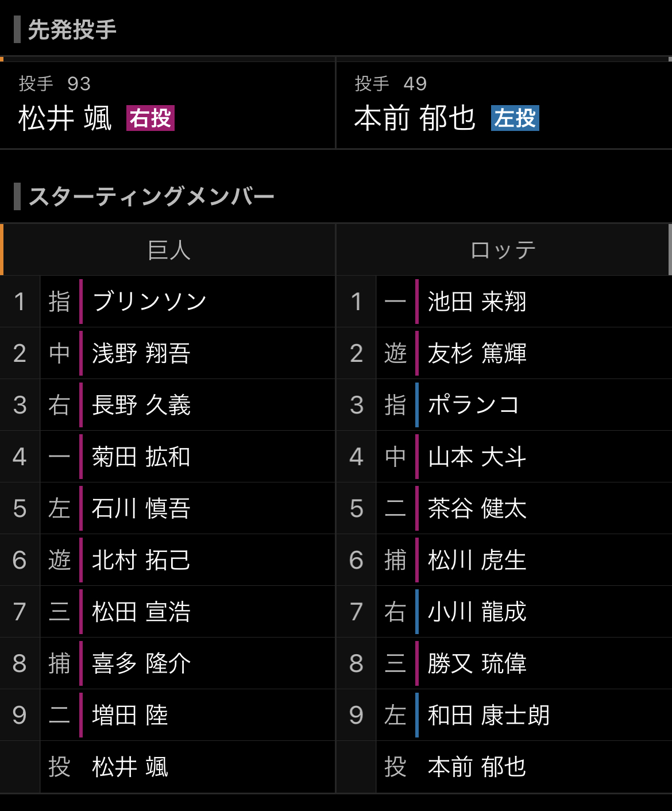Viewport: 672px width, 811px height.
Task: Click the 先発投手 section heading
Action: pyautogui.click(x=72, y=30)
